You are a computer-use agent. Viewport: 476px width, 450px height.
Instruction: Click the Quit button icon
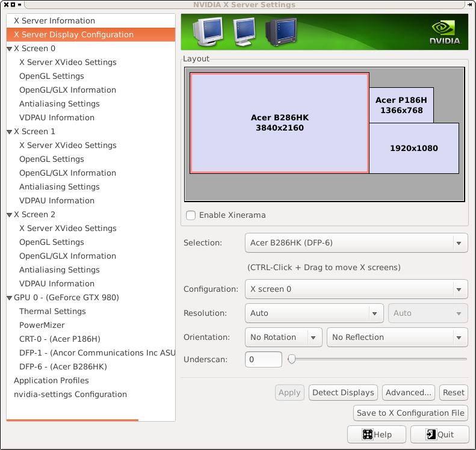point(431,434)
